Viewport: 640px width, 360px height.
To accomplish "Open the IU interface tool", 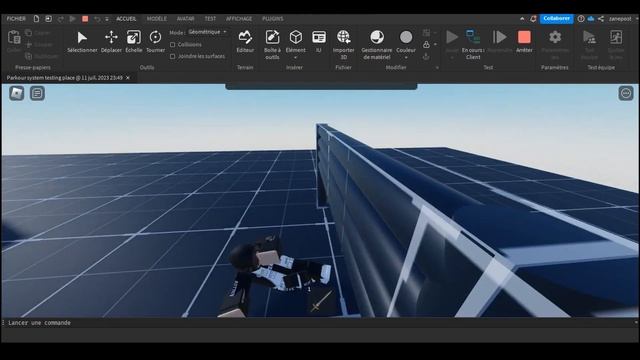I will [x=319, y=41].
